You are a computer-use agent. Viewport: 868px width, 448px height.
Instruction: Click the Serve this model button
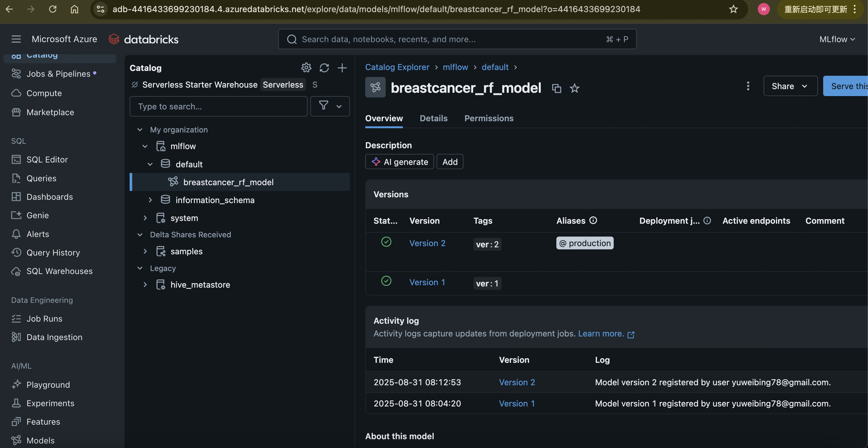(845, 86)
